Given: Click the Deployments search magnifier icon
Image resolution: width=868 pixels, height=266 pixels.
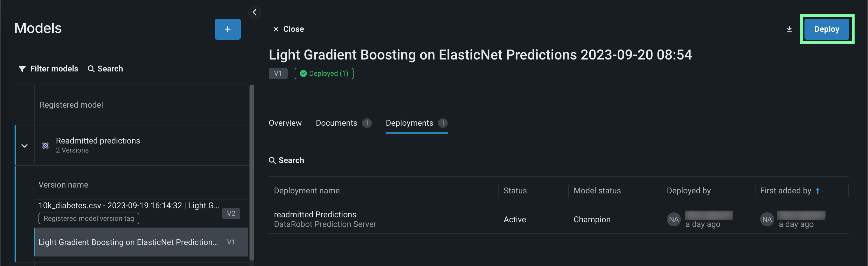Looking at the screenshot, I should click(x=272, y=160).
